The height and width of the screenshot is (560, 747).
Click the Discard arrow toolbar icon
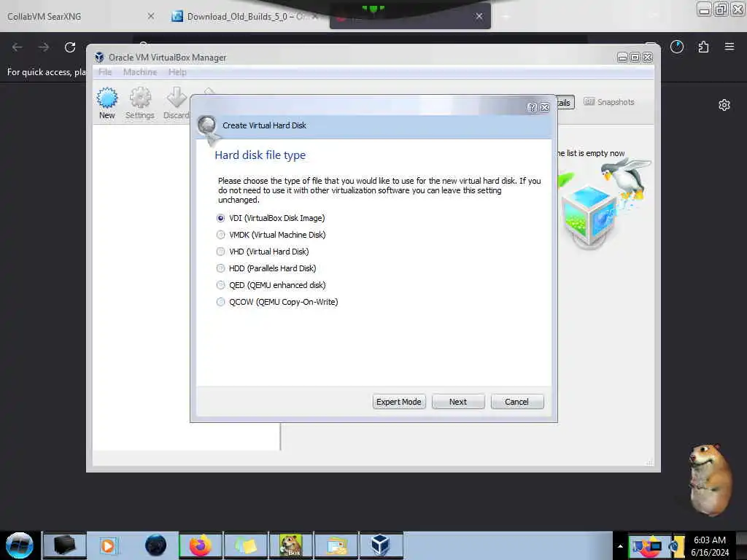pos(177,103)
